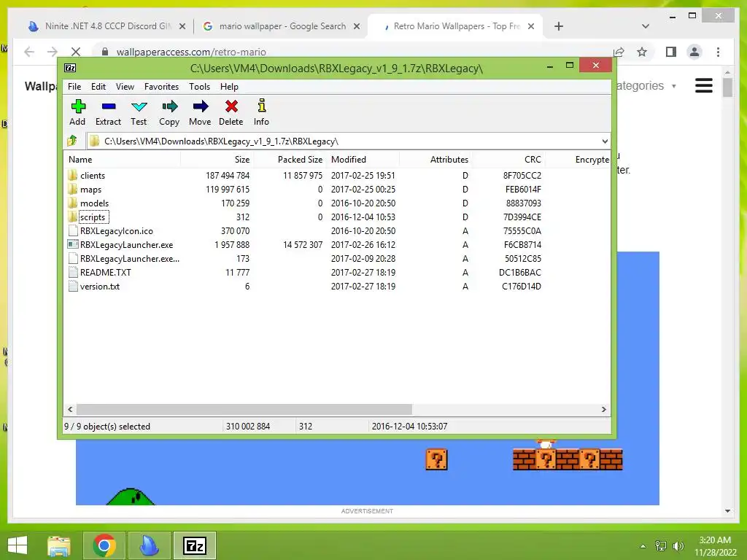The height and width of the screenshot is (560, 747).
Task: Open the blue Ninite taskbar icon
Action: (x=149, y=545)
